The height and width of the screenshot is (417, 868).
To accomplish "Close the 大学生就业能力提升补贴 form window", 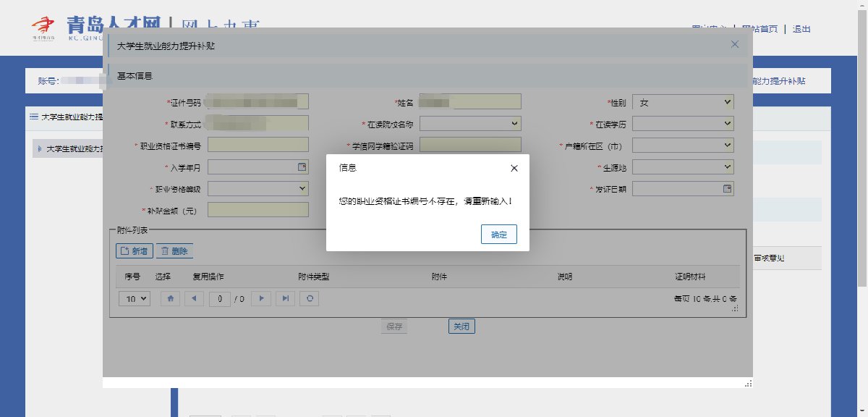I will [735, 44].
